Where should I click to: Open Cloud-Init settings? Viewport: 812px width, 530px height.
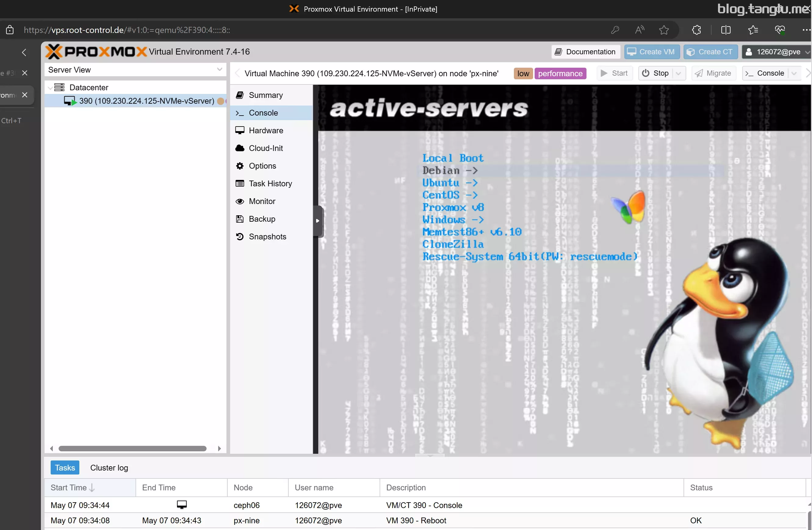pyautogui.click(x=265, y=149)
